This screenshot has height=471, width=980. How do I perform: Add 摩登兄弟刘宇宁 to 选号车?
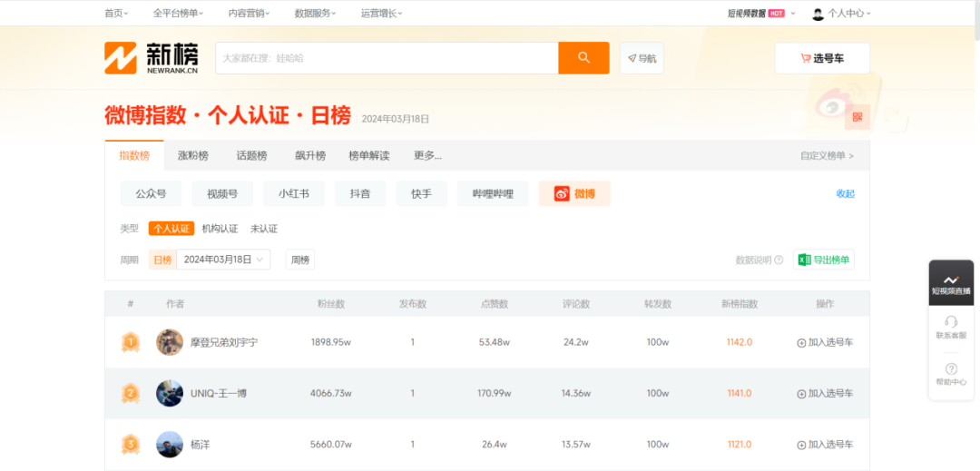coord(825,342)
